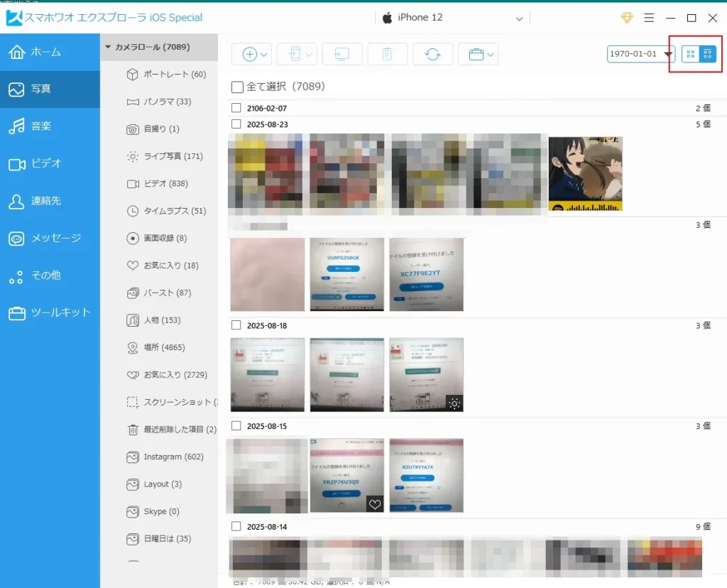Click the anime illustration photo thumbnail
Screen dimensions: 727x588
(x=585, y=174)
